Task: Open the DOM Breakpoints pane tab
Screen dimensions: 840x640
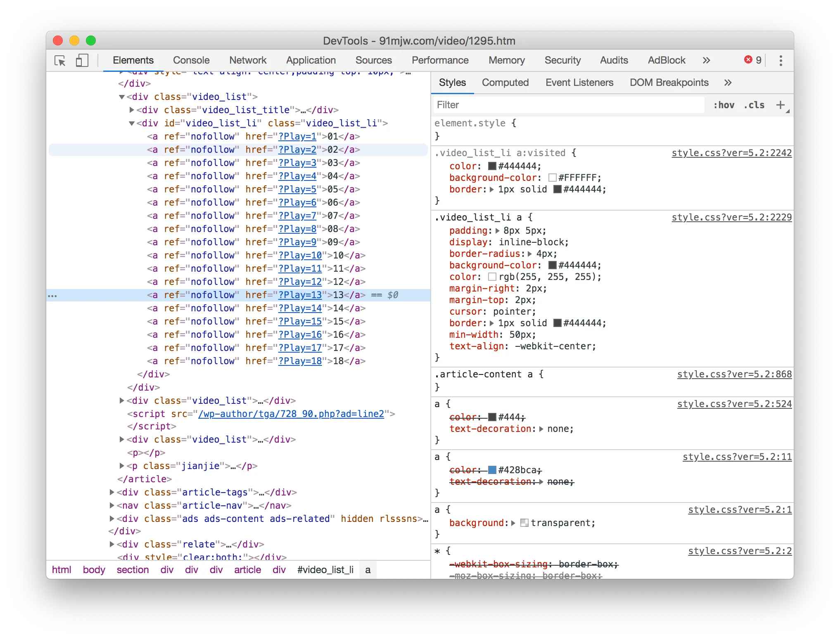Action: click(669, 83)
